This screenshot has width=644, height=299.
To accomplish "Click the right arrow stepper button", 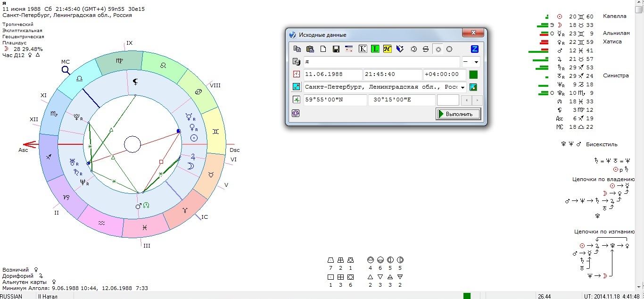I will tap(478, 100).
